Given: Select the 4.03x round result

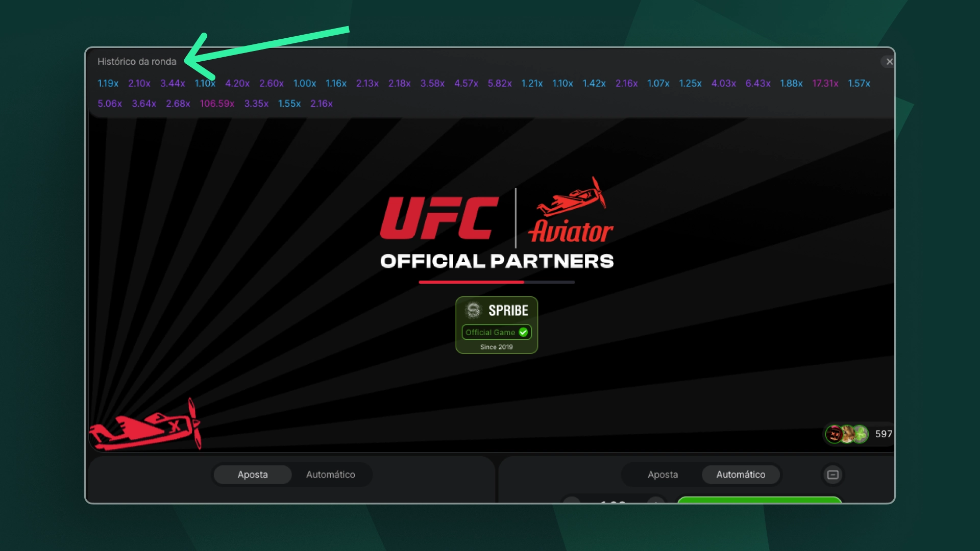Looking at the screenshot, I should (x=724, y=83).
